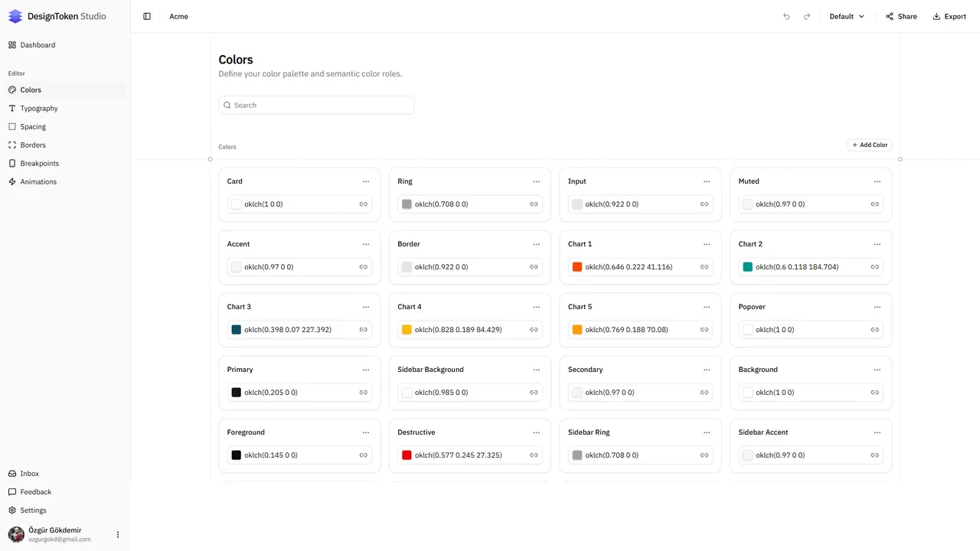Click the redo icon in the toolbar

click(806, 16)
